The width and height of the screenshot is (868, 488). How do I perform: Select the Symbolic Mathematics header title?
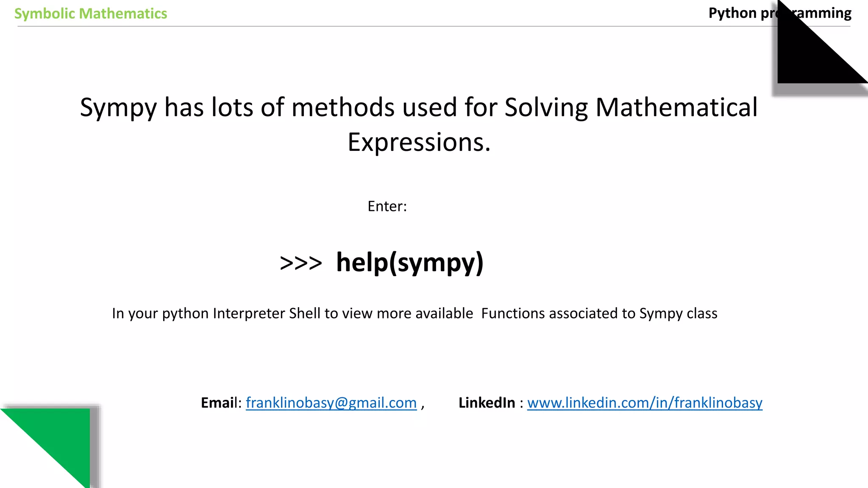(x=91, y=14)
